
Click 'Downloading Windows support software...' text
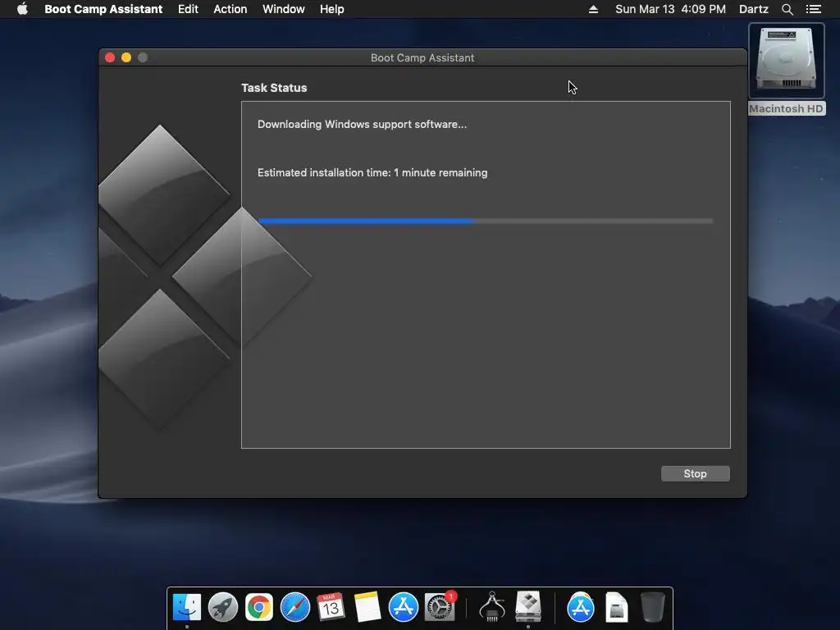[x=362, y=125]
